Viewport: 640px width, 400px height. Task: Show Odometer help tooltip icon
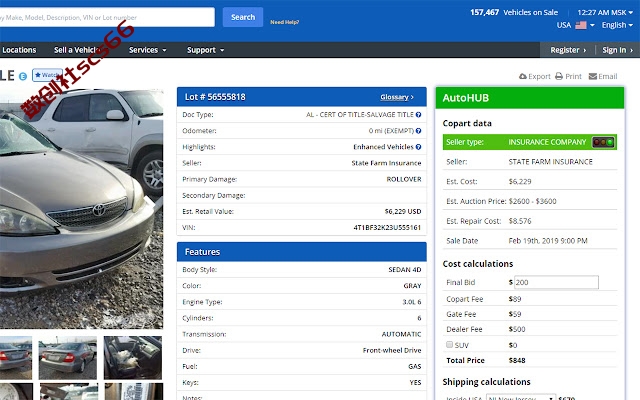[418, 131]
